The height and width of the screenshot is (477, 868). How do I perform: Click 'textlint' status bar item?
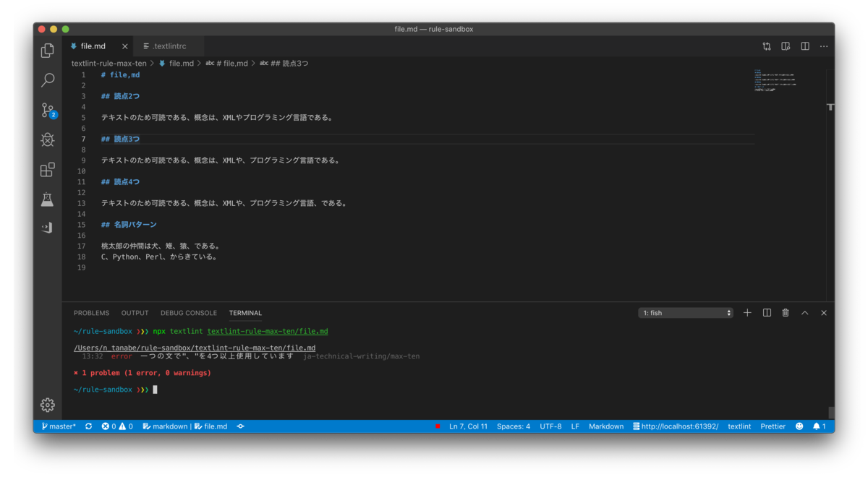[x=739, y=426]
